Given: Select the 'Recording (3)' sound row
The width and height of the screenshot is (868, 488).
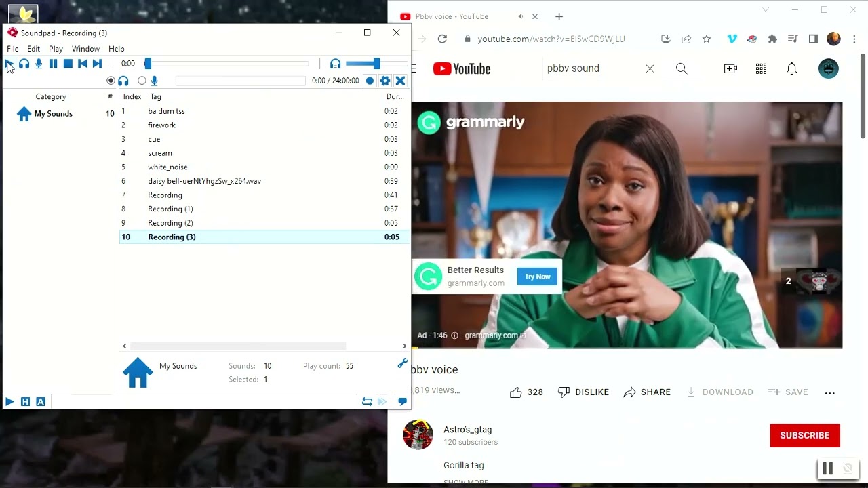Looking at the screenshot, I should pos(264,237).
